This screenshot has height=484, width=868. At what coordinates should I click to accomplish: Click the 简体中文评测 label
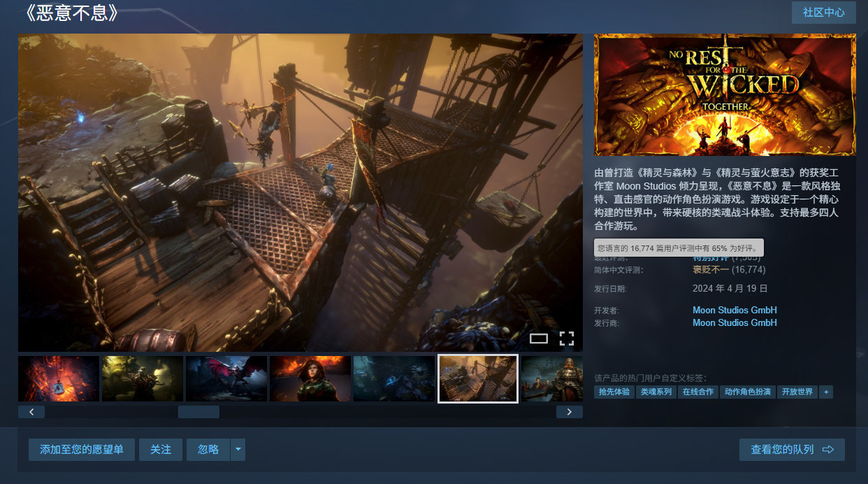pyautogui.click(x=619, y=270)
